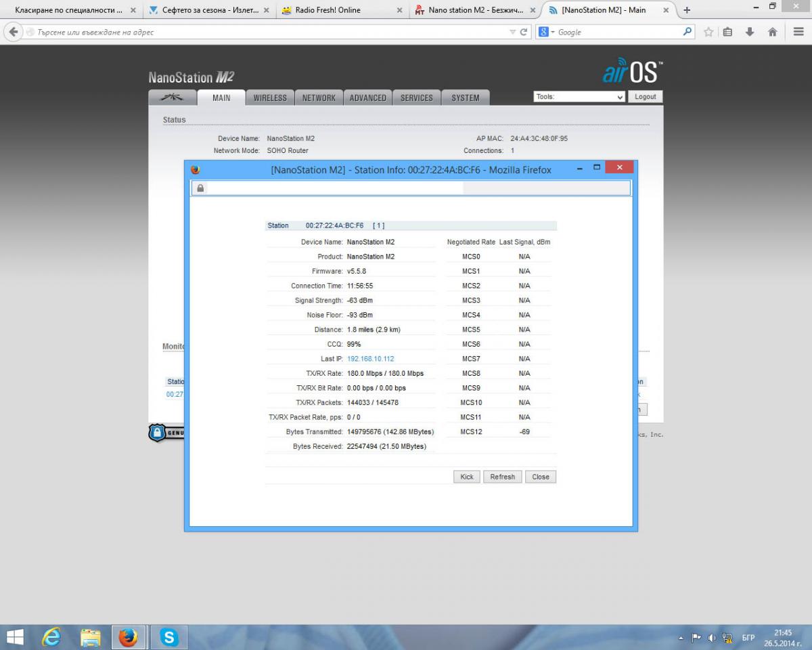Click the reload page icon
Image resolution: width=812 pixels, height=650 pixels.
[x=524, y=32]
